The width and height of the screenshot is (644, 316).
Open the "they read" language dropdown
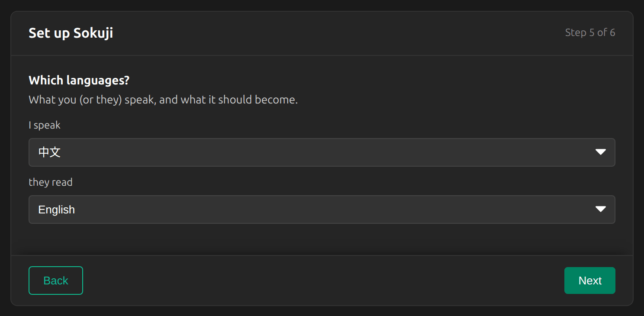(x=322, y=210)
